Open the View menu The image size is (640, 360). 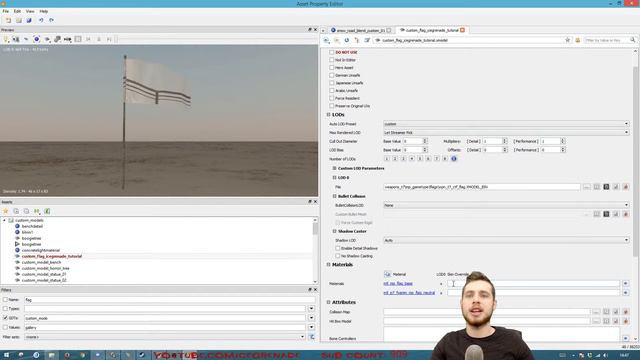tap(30, 11)
